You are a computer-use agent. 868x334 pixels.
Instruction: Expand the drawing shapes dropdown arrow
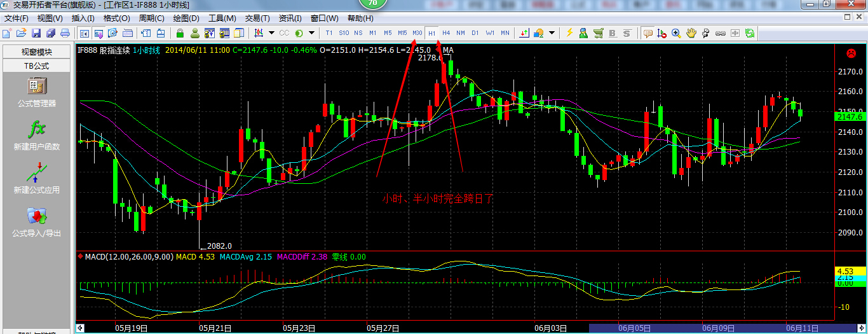(x=552, y=32)
